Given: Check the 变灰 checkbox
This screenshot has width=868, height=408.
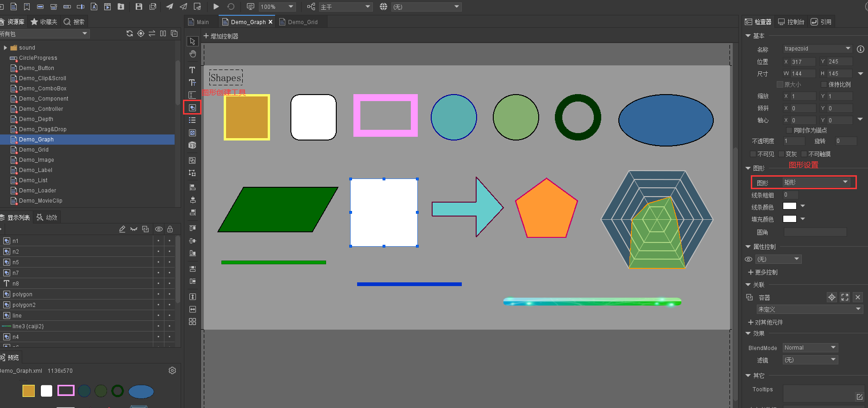Looking at the screenshot, I should click(x=781, y=154).
